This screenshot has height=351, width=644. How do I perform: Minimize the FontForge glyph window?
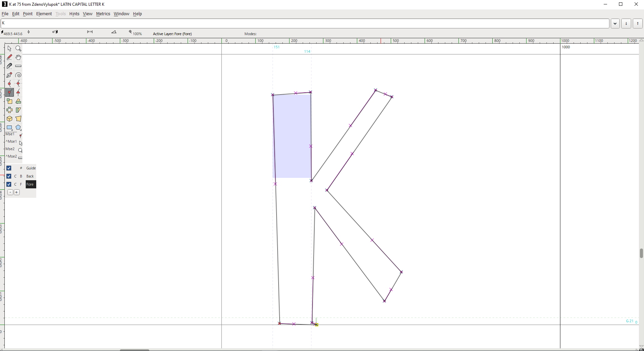[605, 4]
